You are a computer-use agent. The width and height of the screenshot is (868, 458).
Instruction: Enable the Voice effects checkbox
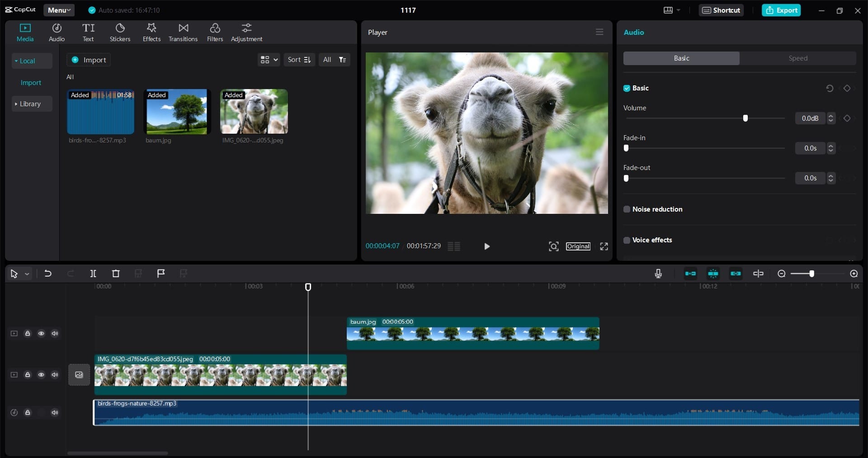pyautogui.click(x=627, y=240)
